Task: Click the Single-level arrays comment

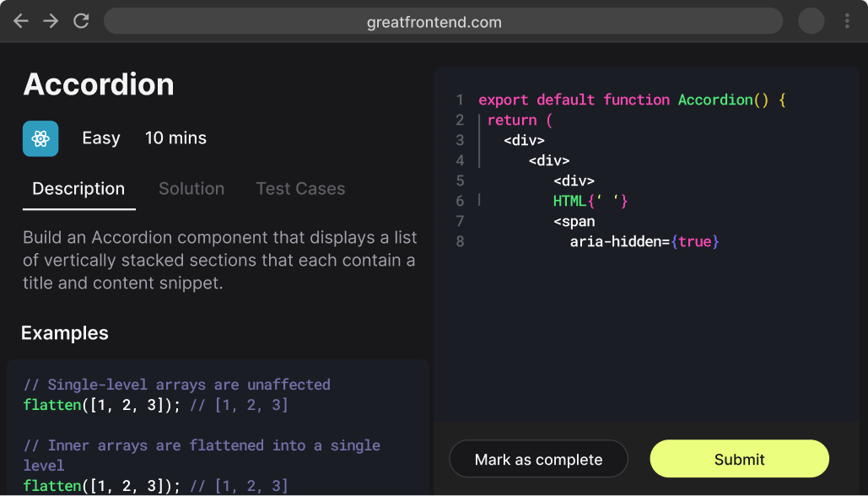Action: point(177,385)
